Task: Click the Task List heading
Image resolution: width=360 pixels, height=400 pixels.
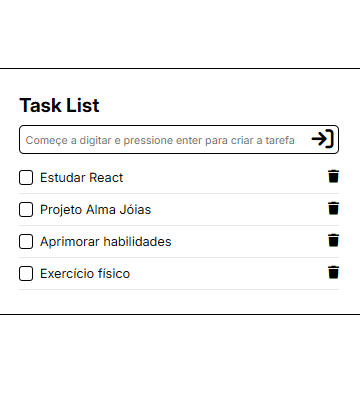Action: point(59,105)
